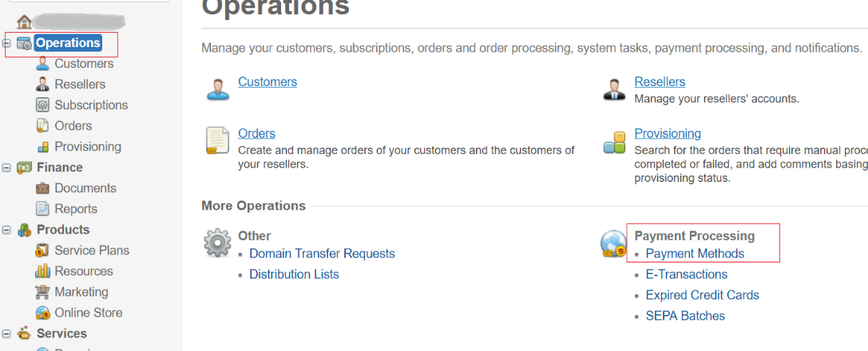Click the Payment Processing globe icon
Image resolution: width=868 pixels, height=351 pixels.
(614, 245)
